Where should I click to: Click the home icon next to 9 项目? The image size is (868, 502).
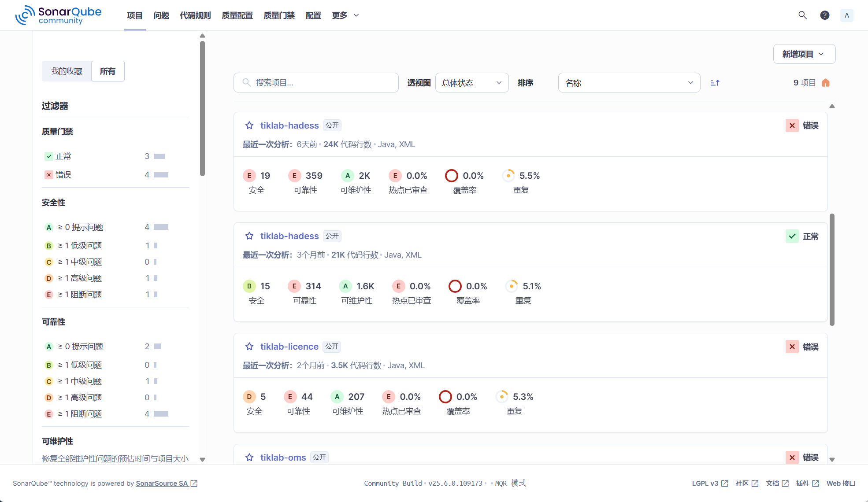[x=826, y=82]
